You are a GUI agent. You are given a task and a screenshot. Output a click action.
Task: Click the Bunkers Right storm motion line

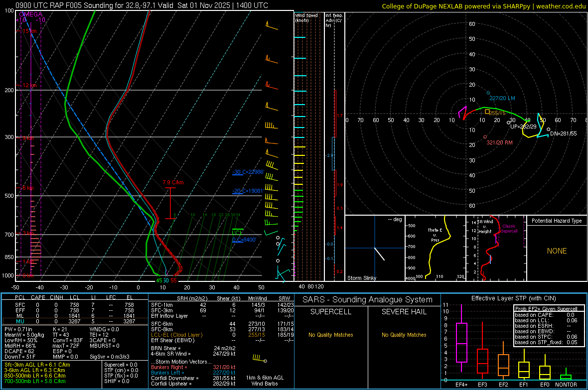pyautogui.click(x=193, y=367)
